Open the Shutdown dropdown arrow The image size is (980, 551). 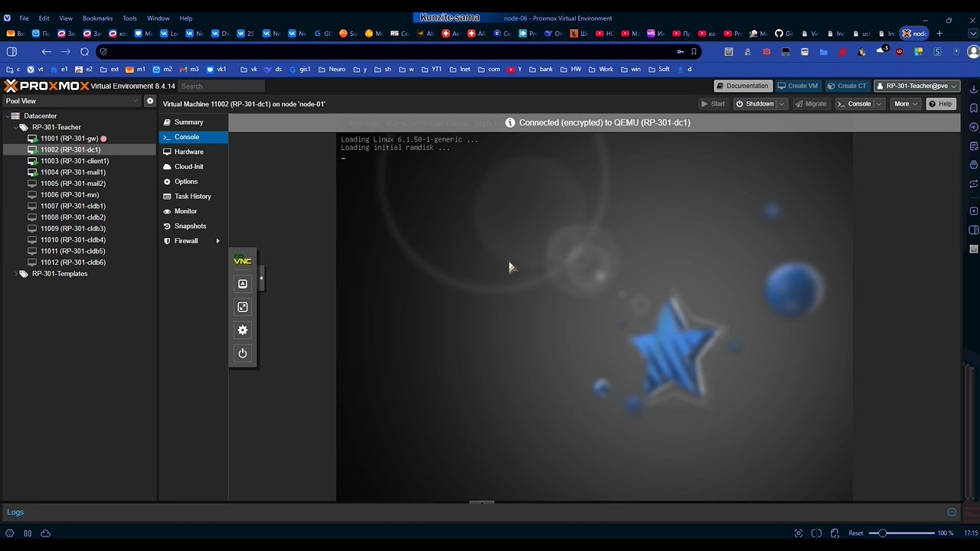[782, 104]
